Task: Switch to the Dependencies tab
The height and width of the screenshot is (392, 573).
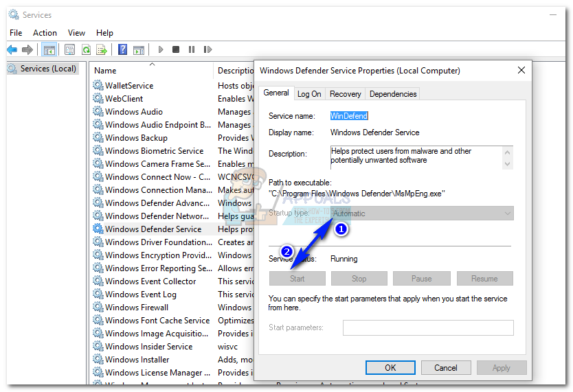Action: point(393,94)
